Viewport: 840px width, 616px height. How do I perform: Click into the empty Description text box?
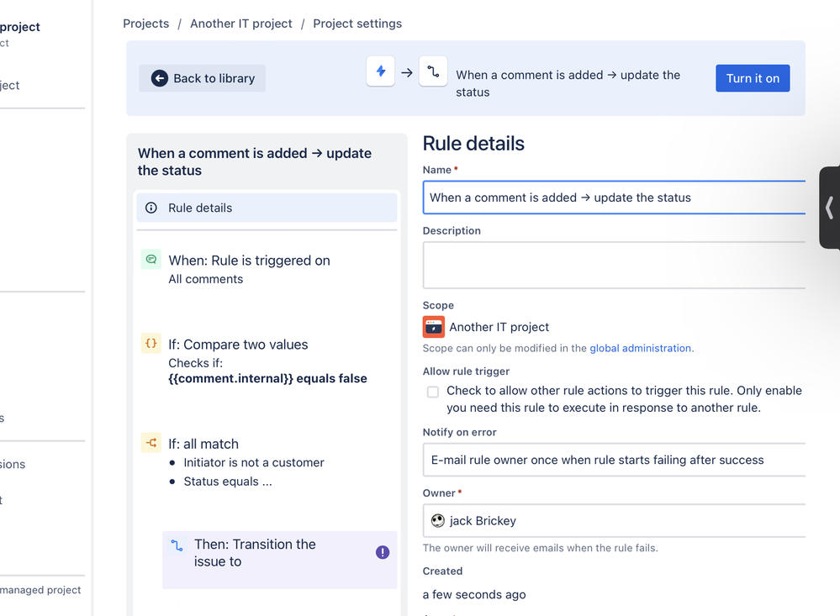coord(614,266)
